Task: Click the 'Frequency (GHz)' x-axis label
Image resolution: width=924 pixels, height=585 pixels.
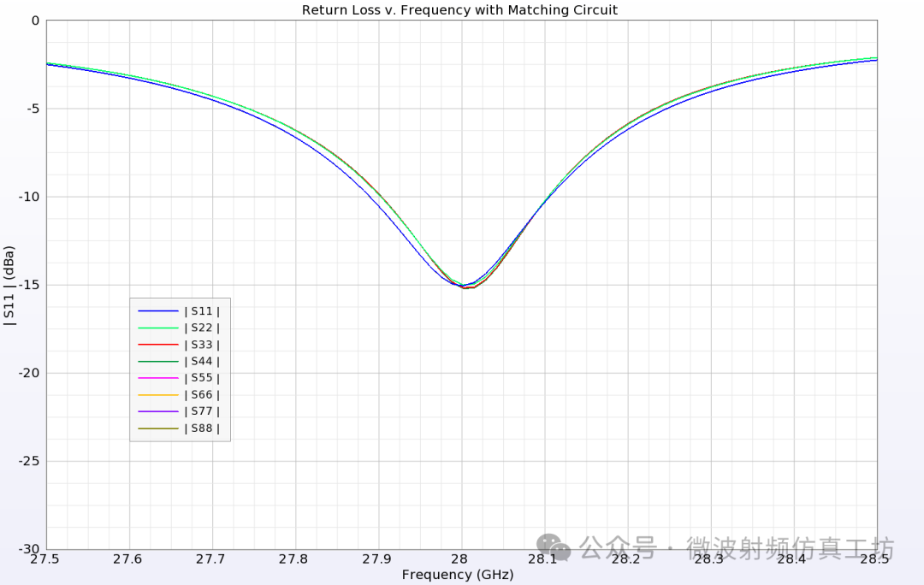Action: (458, 575)
